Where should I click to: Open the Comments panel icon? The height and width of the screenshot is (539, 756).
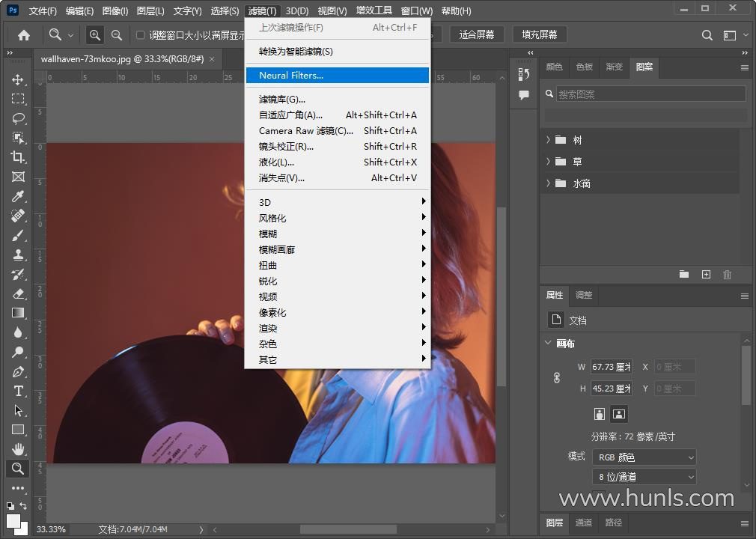(x=524, y=95)
